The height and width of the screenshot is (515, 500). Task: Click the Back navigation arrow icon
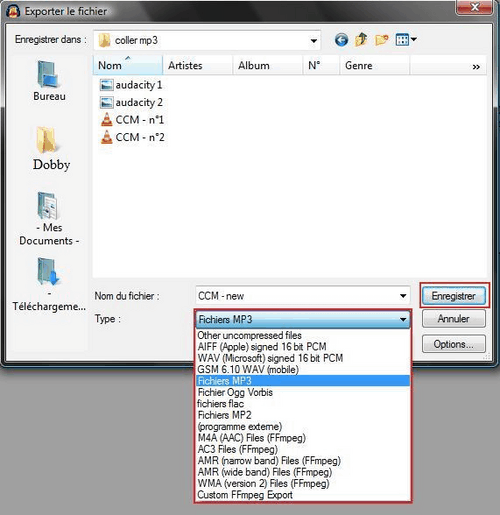pos(341,40)
